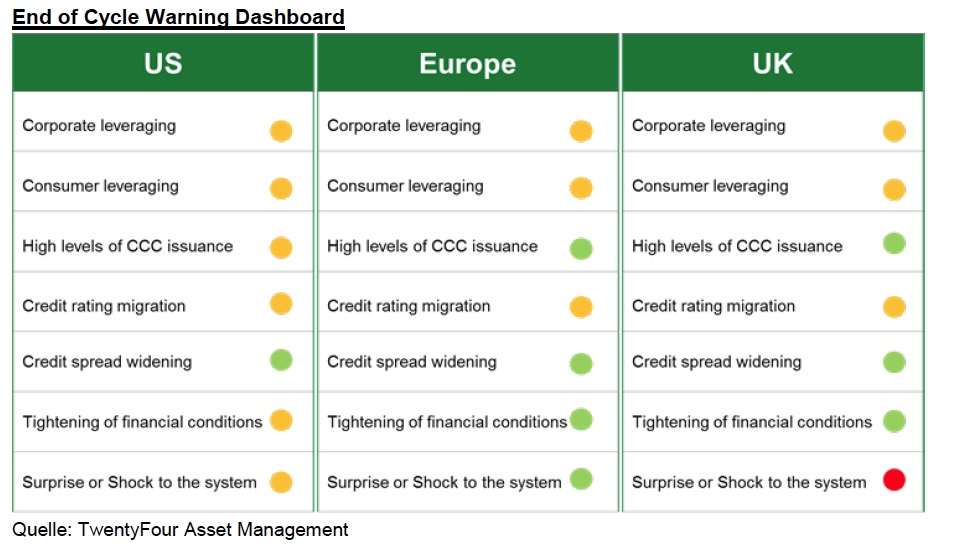Click Europe Tightening of financial conditions label
This screenshot has width=958, height=546.
447,422
